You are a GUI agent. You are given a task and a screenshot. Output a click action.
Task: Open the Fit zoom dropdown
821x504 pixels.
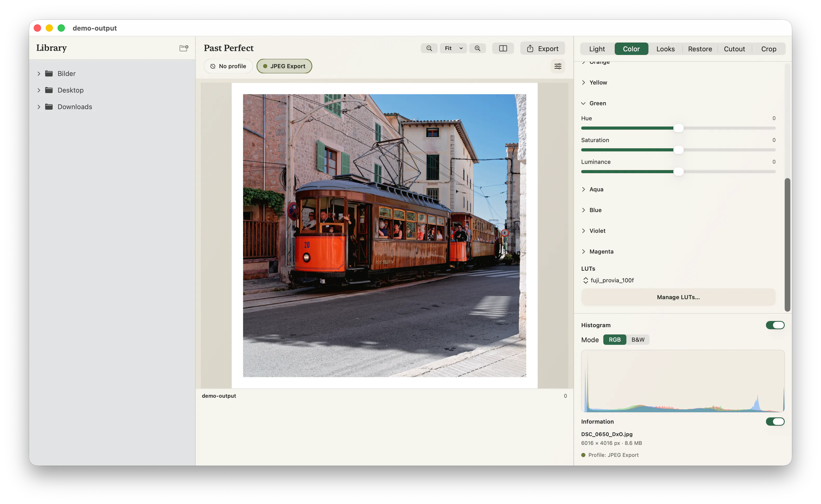click(453, 48)
